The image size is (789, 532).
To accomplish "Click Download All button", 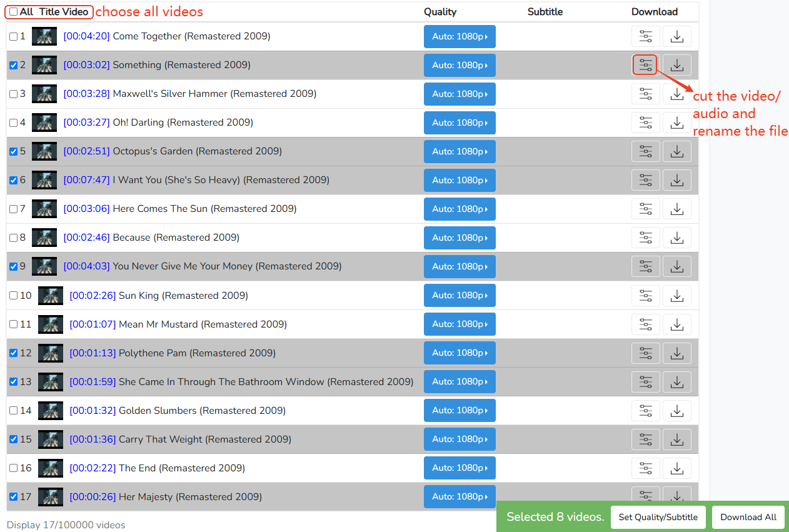I will click(x=748, y=518).
